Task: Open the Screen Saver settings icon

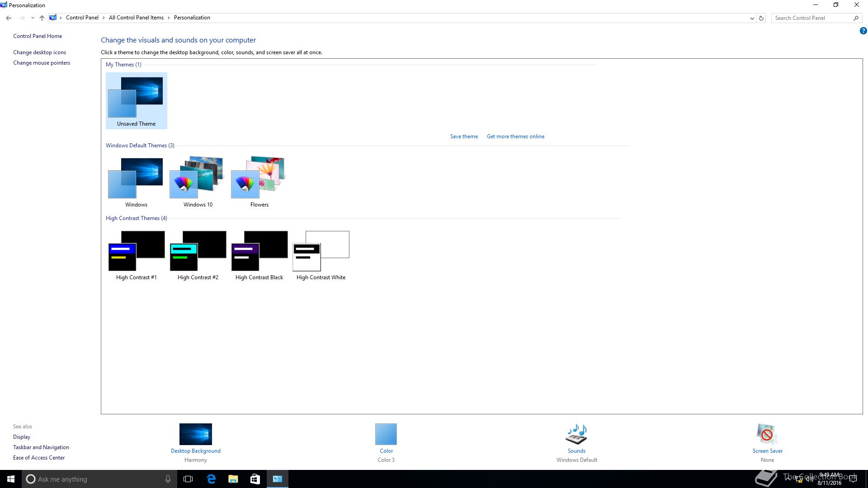Action: click(767, 434)
